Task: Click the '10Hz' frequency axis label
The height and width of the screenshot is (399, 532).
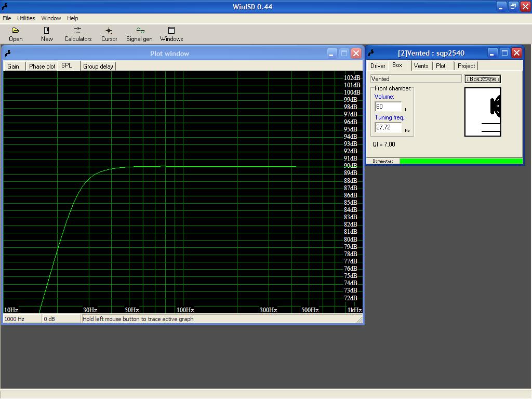Action: pyautogui.click(x=11, y=310)
